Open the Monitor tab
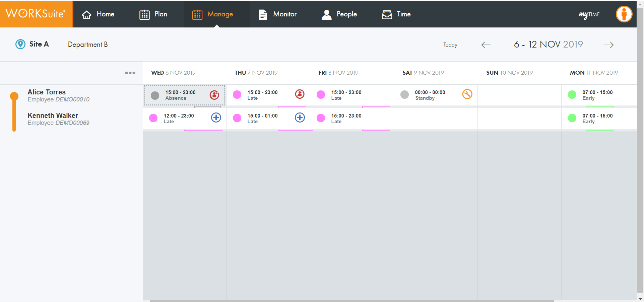Screen dimensions: 644x302 pos(278,14)
